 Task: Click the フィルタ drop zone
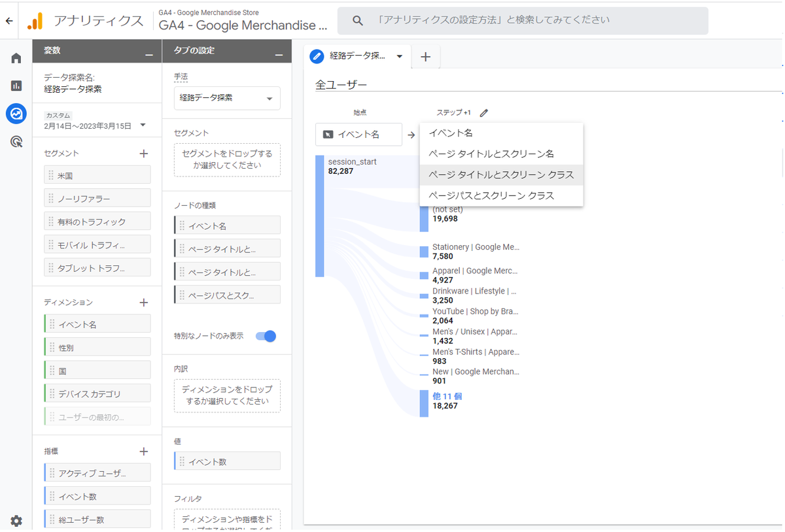(227, 520)
